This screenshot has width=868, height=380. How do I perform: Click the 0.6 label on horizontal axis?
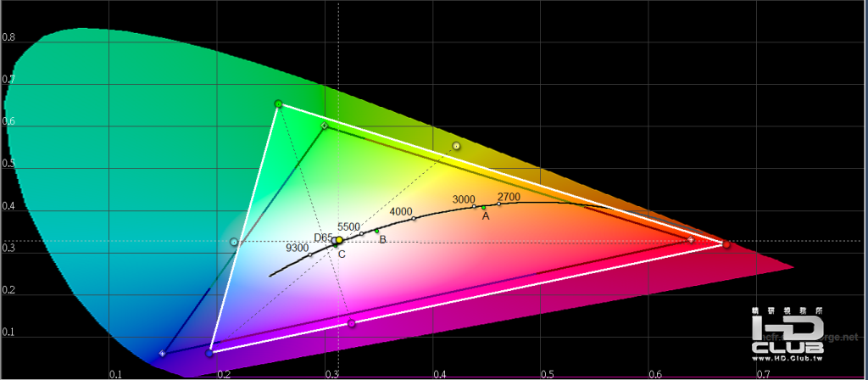tap(655, 375)
